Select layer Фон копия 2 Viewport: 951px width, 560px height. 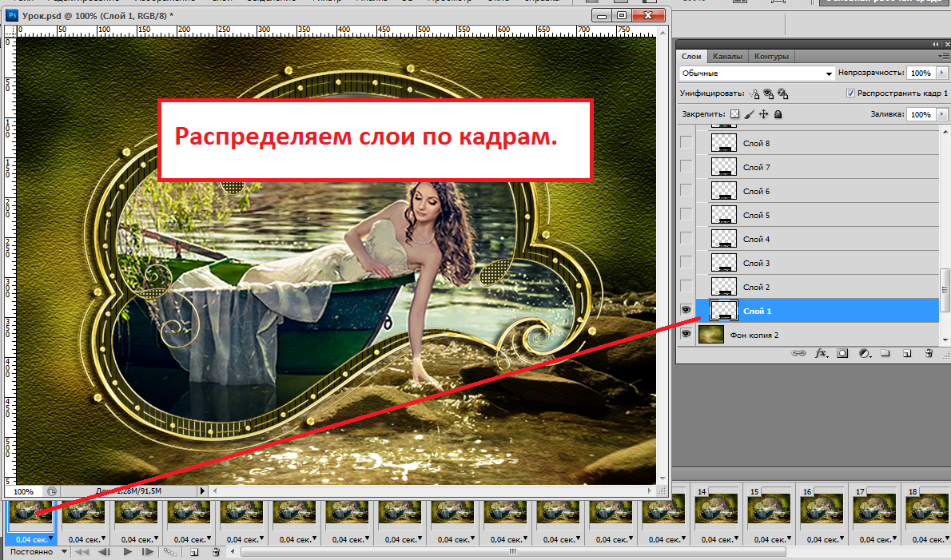pyautogui.click(x=818, y=336)
